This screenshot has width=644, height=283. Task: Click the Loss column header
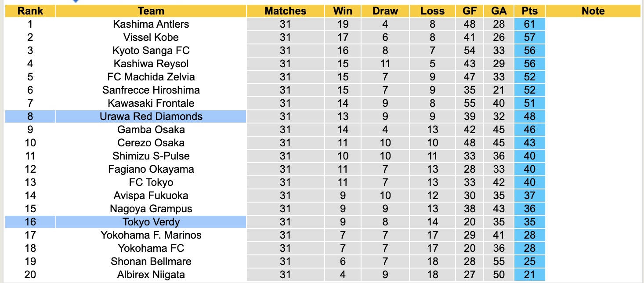(x=432, y=11)
